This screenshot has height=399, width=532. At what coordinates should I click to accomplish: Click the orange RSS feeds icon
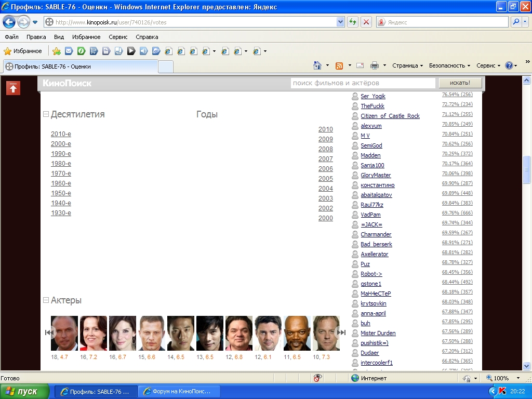[x=339, y=65]
